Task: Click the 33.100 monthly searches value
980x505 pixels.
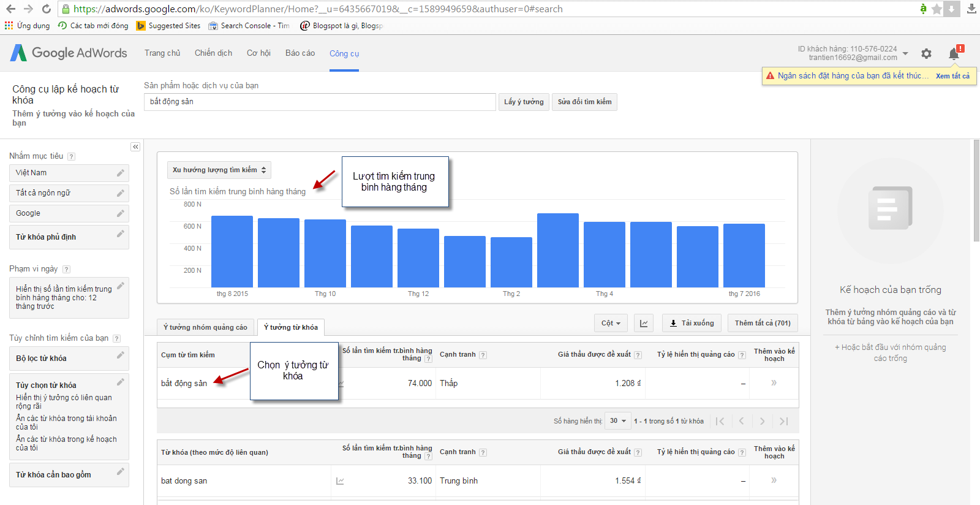Action: click(420, 481)
